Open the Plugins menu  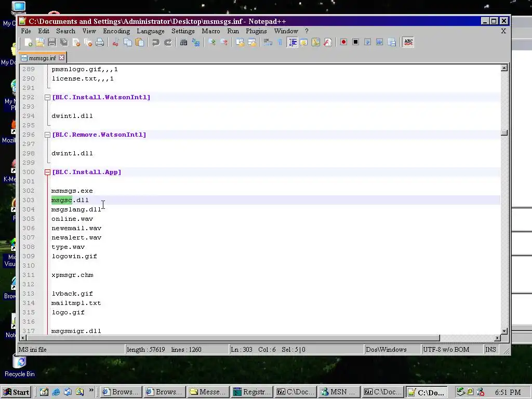tap(256, 31)
